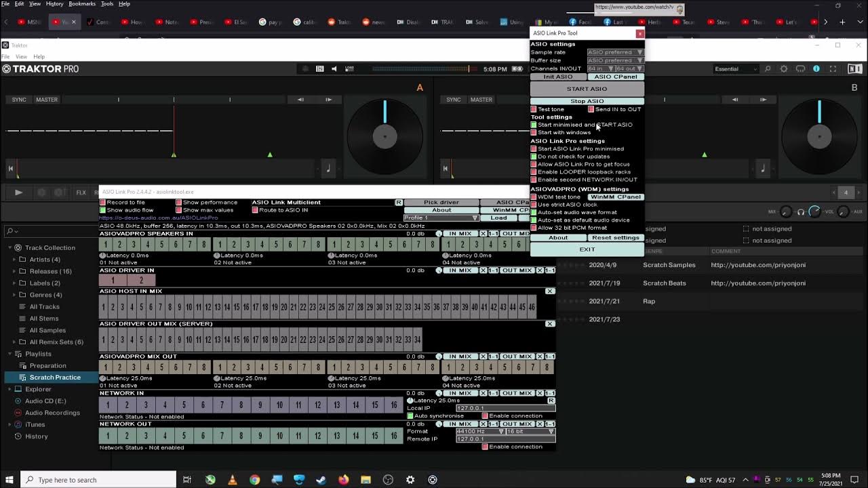Image resolution: width=868 pixels, height=488 pixels.
Task: Open the Sample rate dropdown
Action: [x=615, y=52]
